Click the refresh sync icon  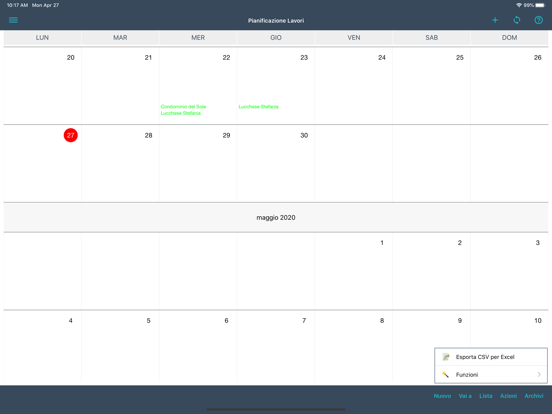tap(517, 20)
